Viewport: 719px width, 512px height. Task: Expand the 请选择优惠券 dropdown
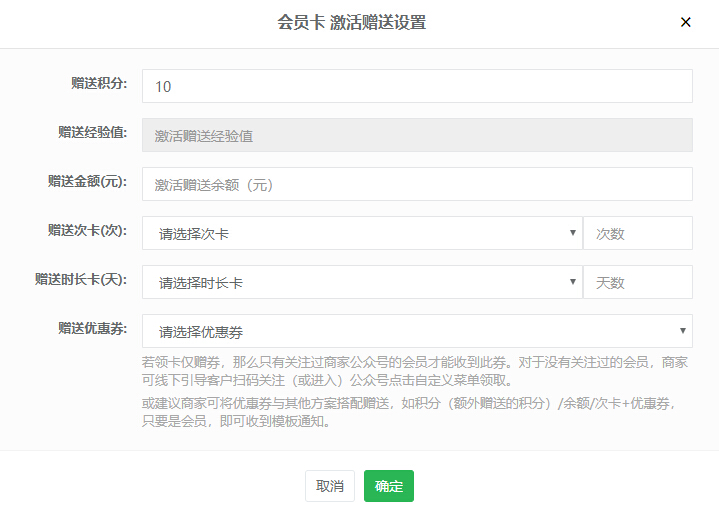pos(417,331)
